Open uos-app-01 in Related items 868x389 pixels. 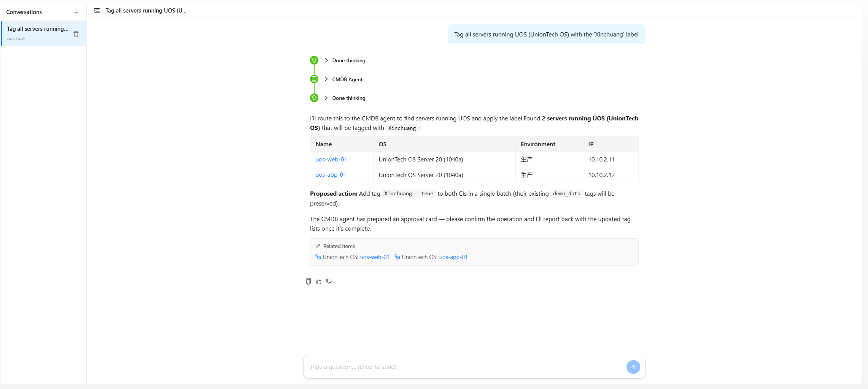point(453,257)
